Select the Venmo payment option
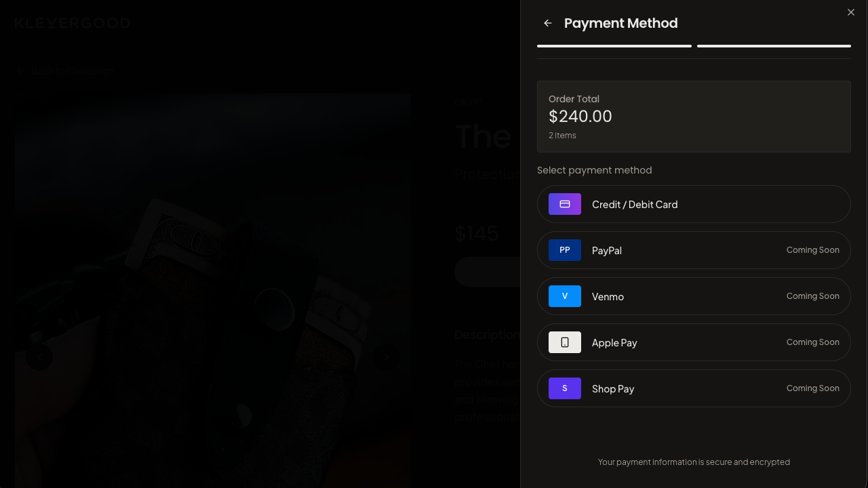 (694, 296)
